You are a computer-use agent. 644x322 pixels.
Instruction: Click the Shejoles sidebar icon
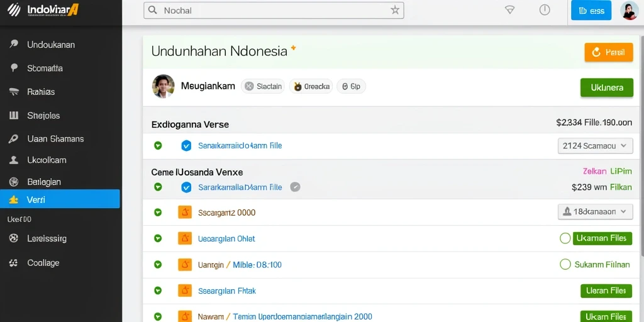(x=14, y=116)
